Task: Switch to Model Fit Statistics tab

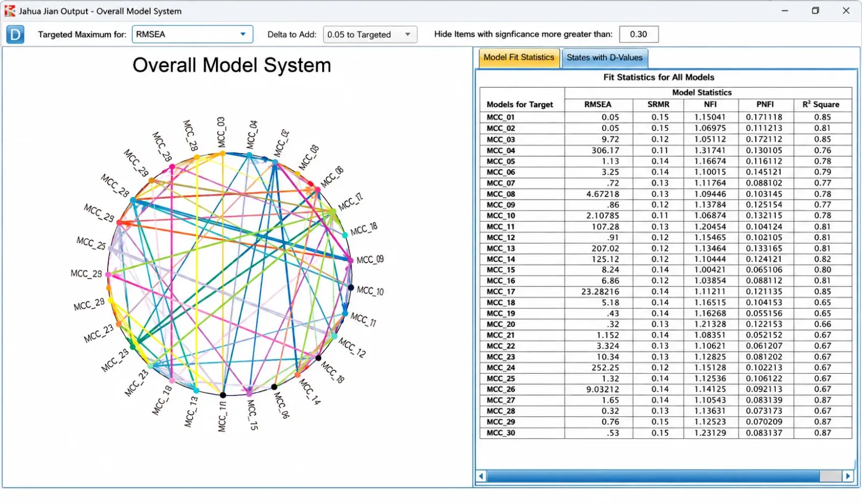Action: (x=518, y=58)
